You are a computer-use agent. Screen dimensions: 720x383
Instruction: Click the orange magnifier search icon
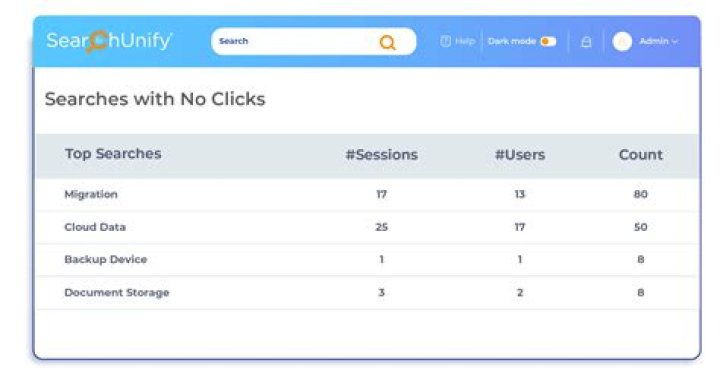[x=388, y=42]
